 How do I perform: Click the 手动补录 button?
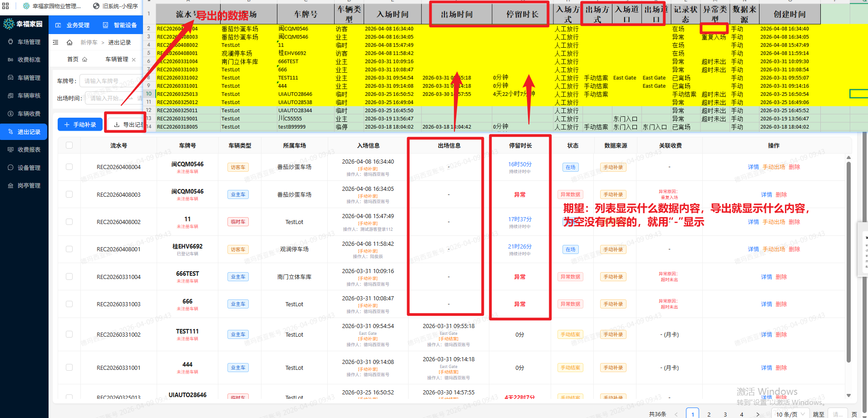79,124
